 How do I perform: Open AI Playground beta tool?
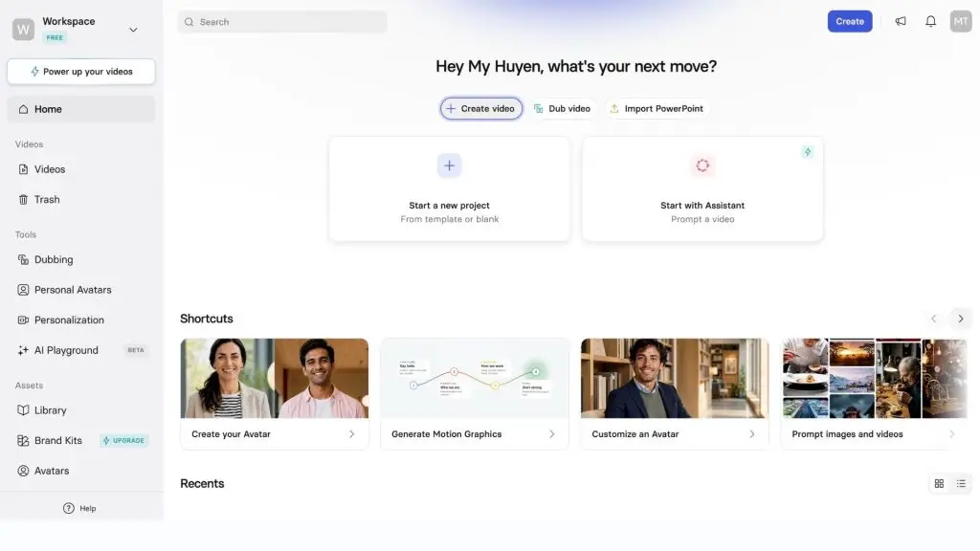click(x=81, y=350)
